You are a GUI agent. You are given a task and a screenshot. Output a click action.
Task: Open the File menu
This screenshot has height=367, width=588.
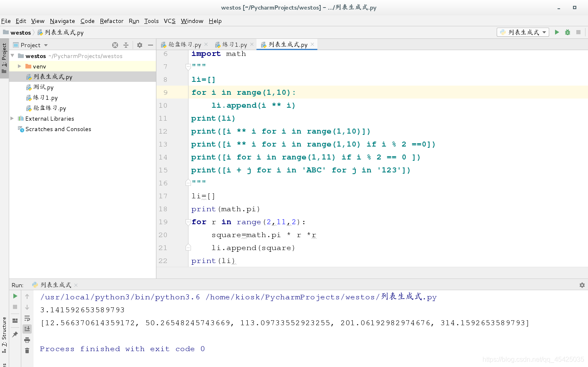point(6,21)
